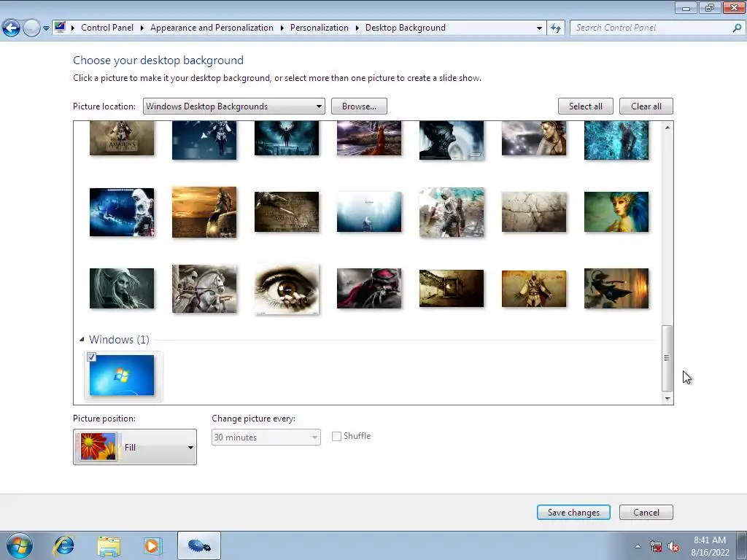
Task: Click the Clear all button
Action: (x=646, y=106)
